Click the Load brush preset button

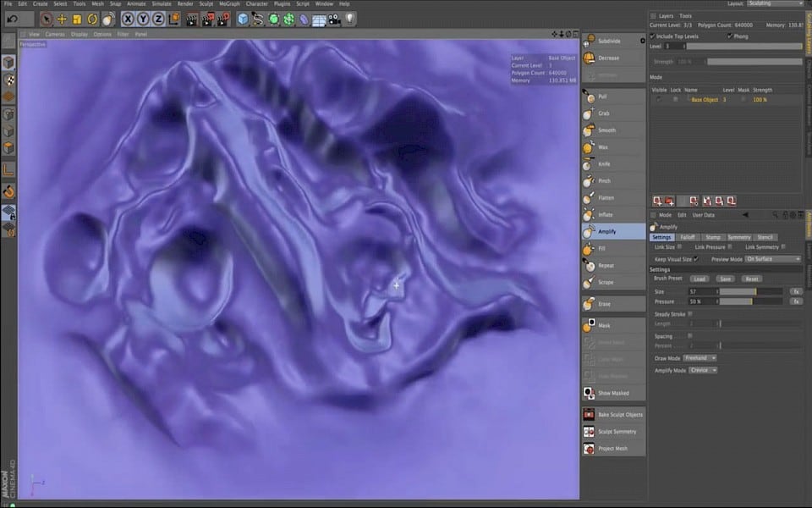tap(700, 279)
